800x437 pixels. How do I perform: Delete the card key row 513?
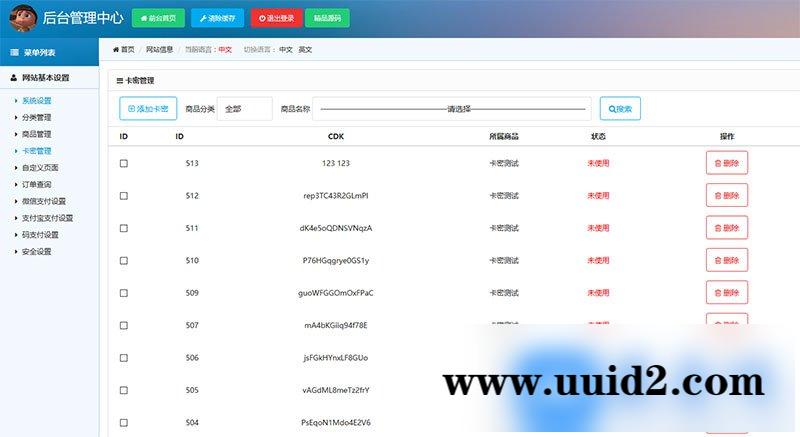(x=726, y=163)
